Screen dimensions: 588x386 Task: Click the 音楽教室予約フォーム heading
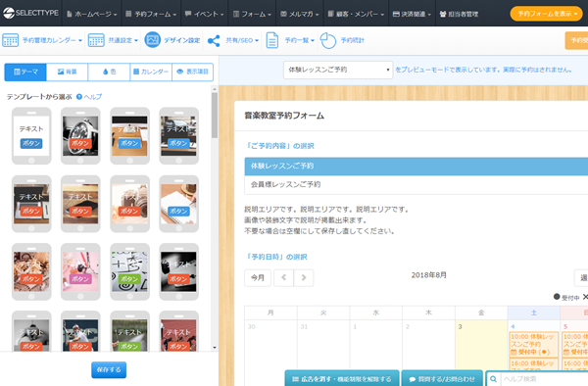click(x=284, y=116)
